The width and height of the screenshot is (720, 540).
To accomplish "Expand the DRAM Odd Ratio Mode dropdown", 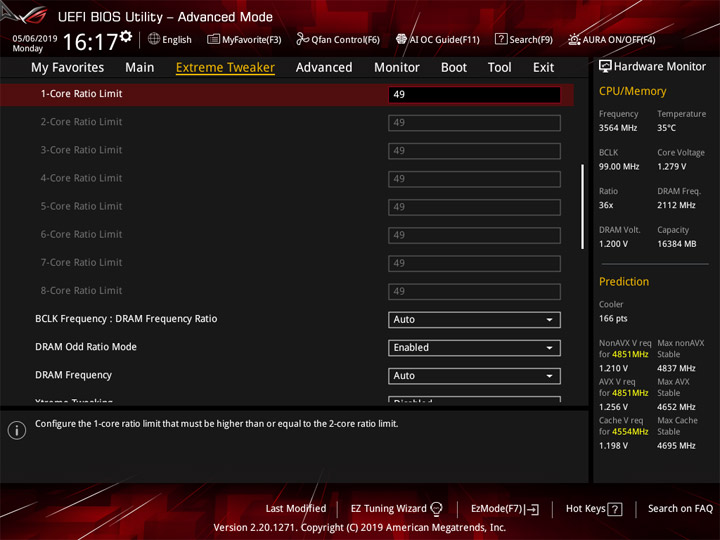I will point(474,348).
